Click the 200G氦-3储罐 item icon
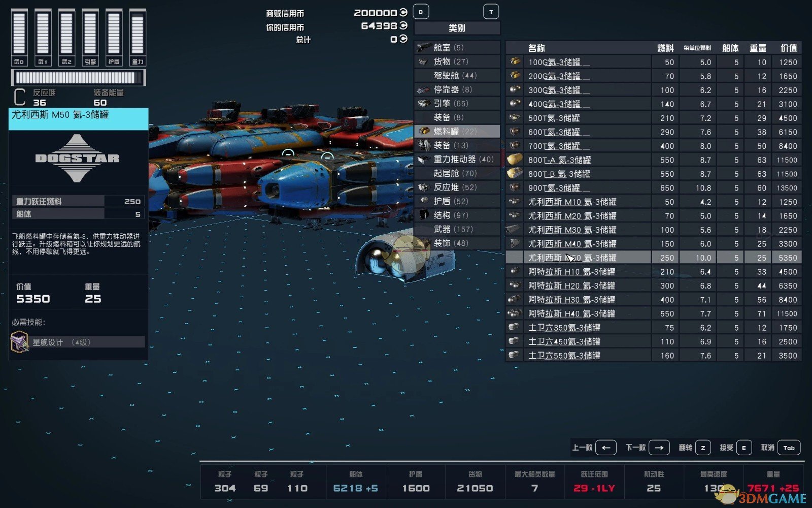The image size is (812, 508). [x=515, y=76]
